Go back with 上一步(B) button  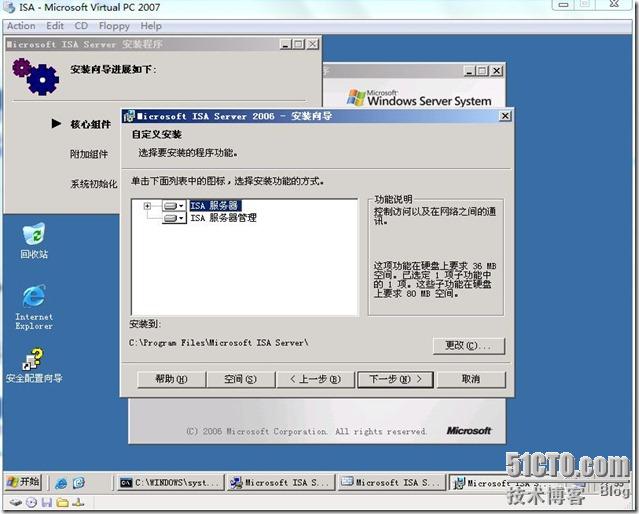tap(315, 379)
